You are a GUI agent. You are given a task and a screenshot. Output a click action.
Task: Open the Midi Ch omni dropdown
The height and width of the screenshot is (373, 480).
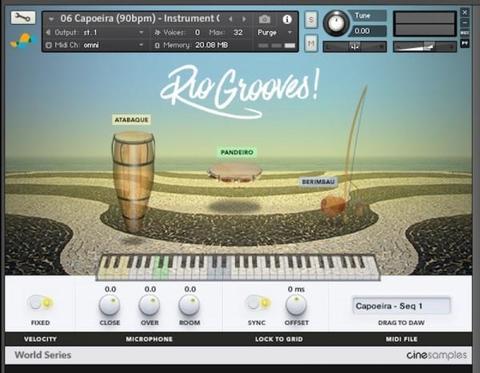tap(95, 45)
